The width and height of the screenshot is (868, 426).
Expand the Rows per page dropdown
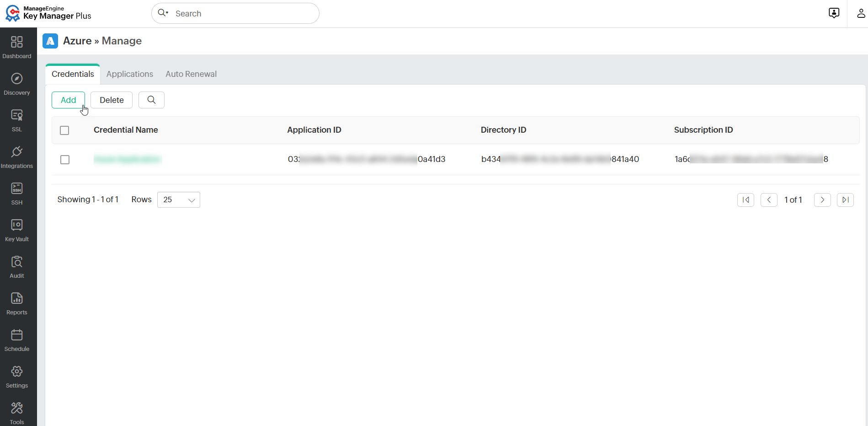click(x=179, y=200)
